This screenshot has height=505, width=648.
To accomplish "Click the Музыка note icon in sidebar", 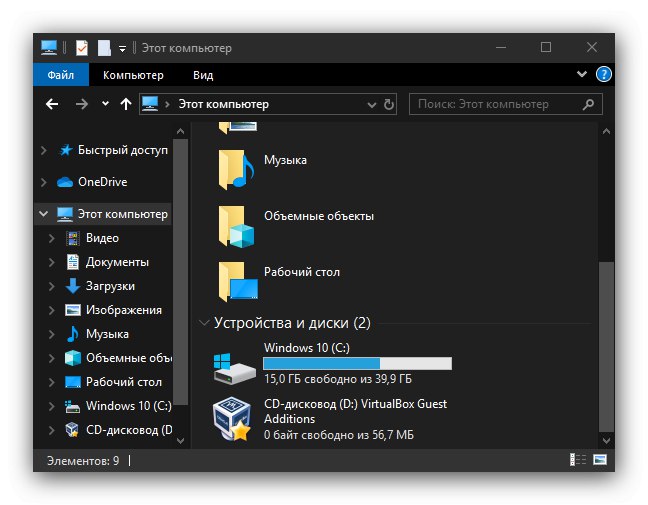I will pos(73,334).
